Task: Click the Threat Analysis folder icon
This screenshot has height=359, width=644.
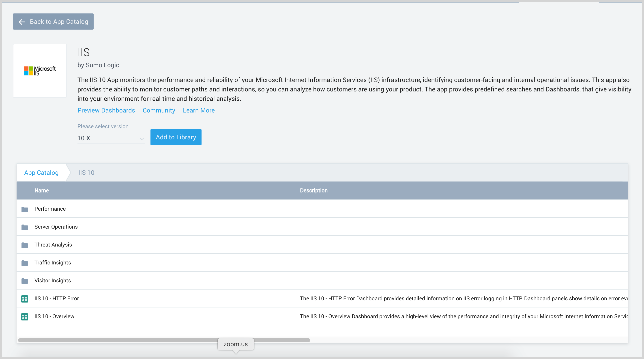Action: click(x=24, y=245)
